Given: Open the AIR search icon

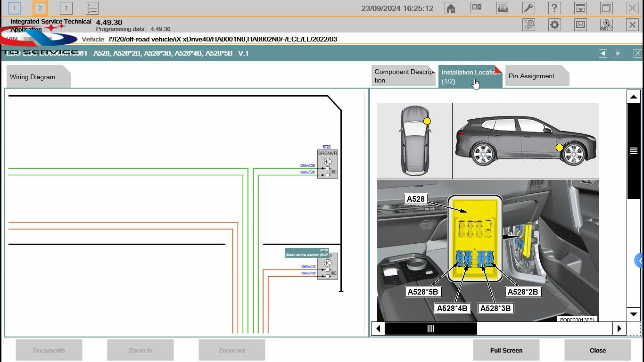Looking at the screenshot, I should pos(606,25).
